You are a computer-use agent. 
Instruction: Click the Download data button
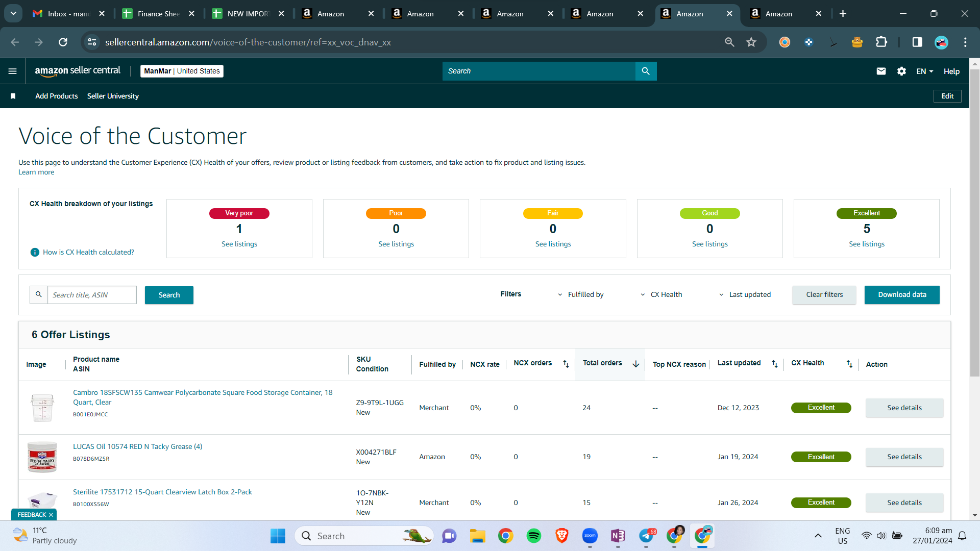click(902, 295)
